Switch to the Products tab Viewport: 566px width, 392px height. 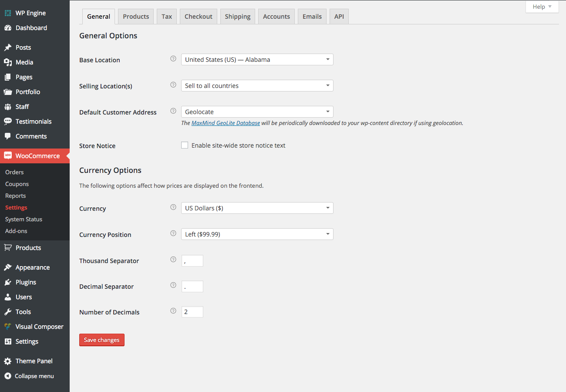[136, 17]
